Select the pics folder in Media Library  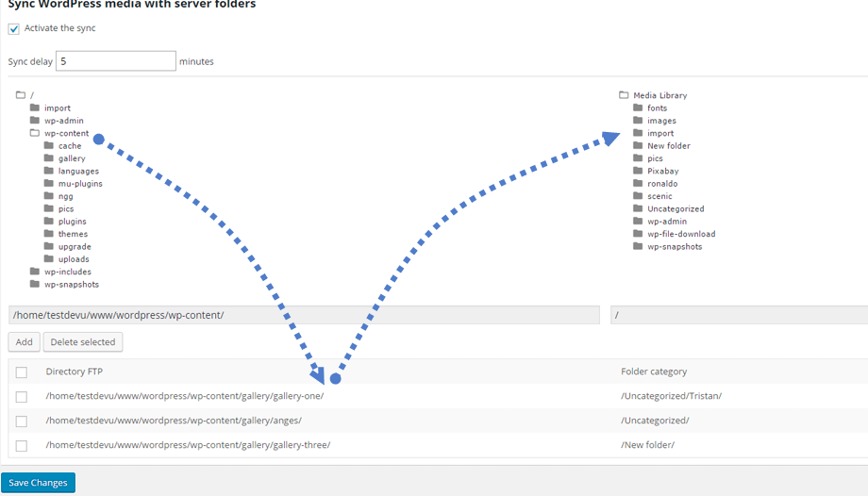(x=655, y=158)
